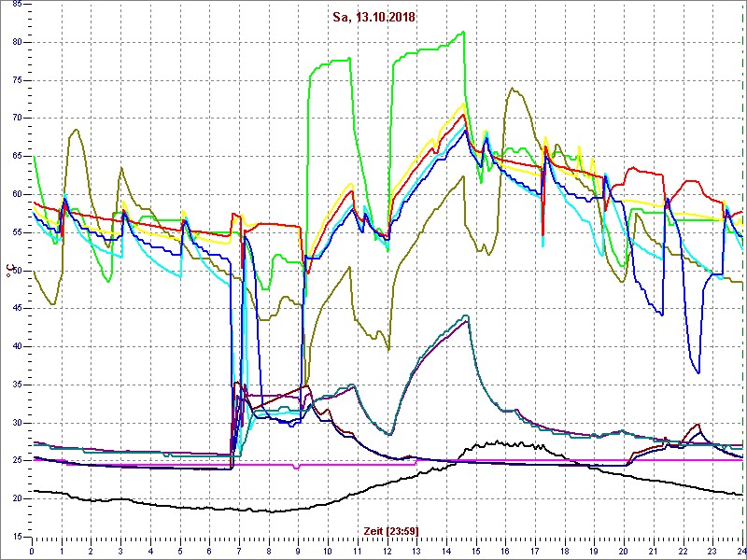This screenshot has width=747, height=560.
Task: Click hour 15 on the time axis
Action: [475, 551]
